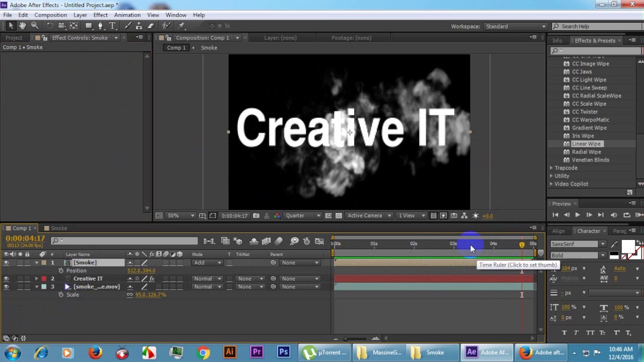Open the Composition menu
644x362 pixels.
pos(50,15)
